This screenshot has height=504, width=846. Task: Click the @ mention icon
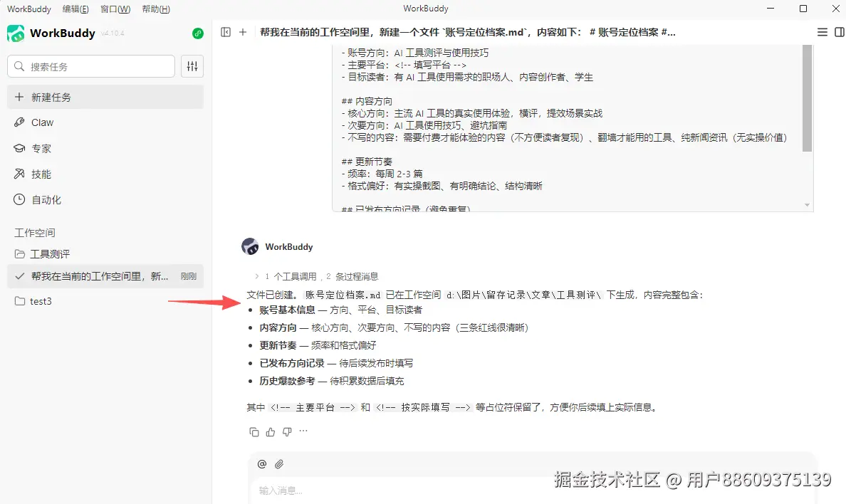[x=261, y=464]
